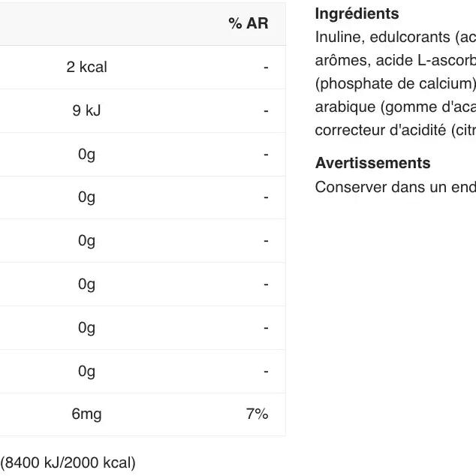The width and height of the screenshot is (476, 476).
Task: Click the Conserver dans un storage warning
Action: [395, 187]
